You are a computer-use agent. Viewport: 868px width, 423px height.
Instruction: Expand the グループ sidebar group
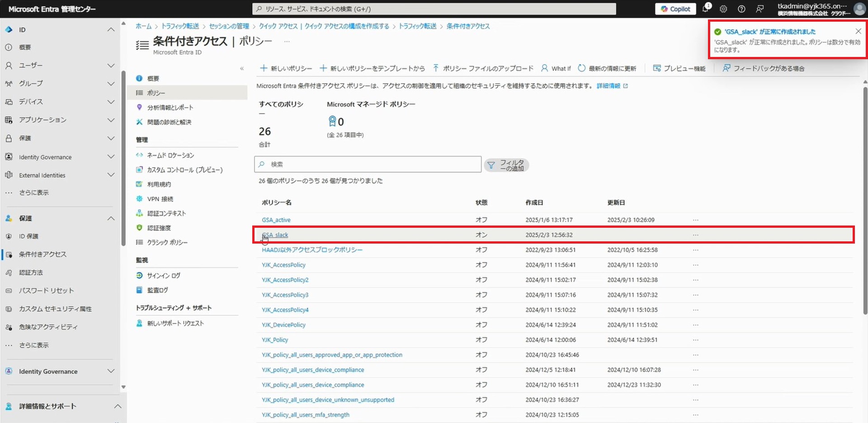(x=111, y=84)
